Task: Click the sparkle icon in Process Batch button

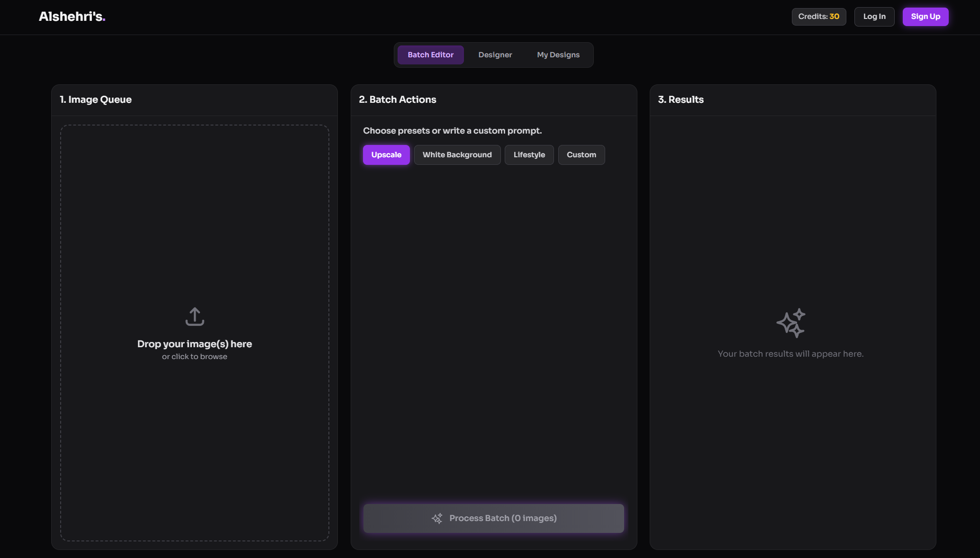Action: click(437, 518)
